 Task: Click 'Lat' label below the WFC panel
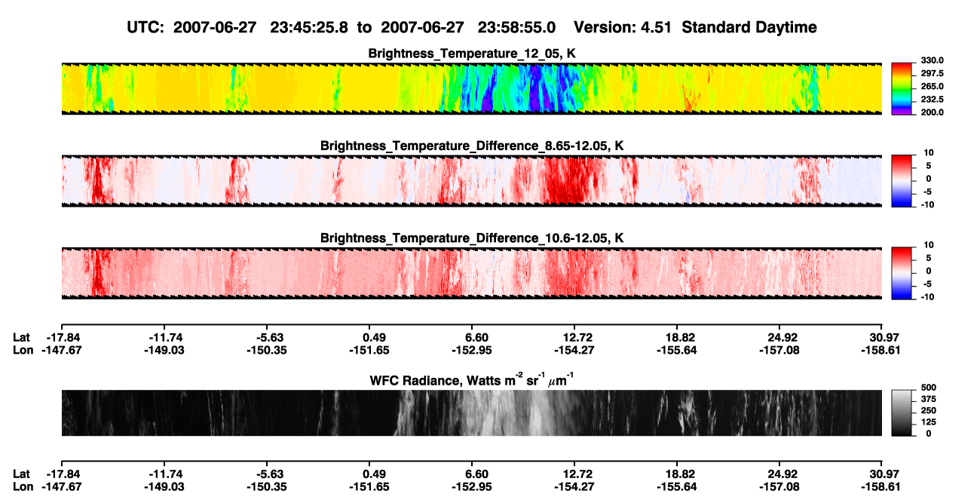pos(22,474)
